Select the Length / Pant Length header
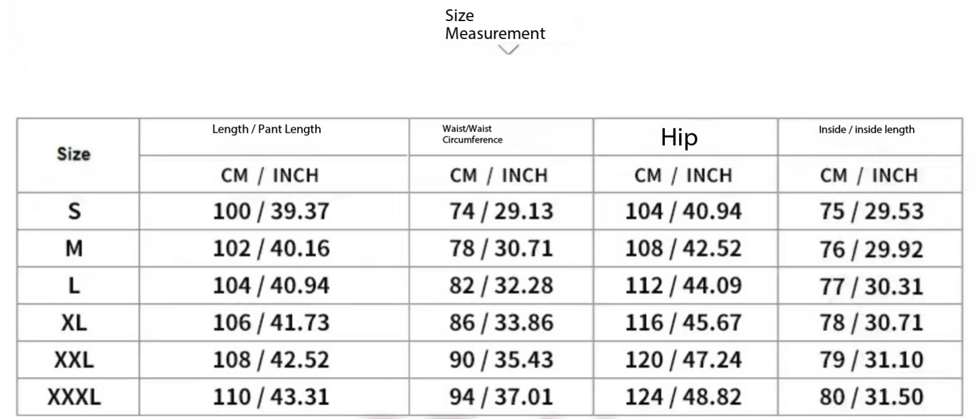The image size is (980, 419). 267,129
